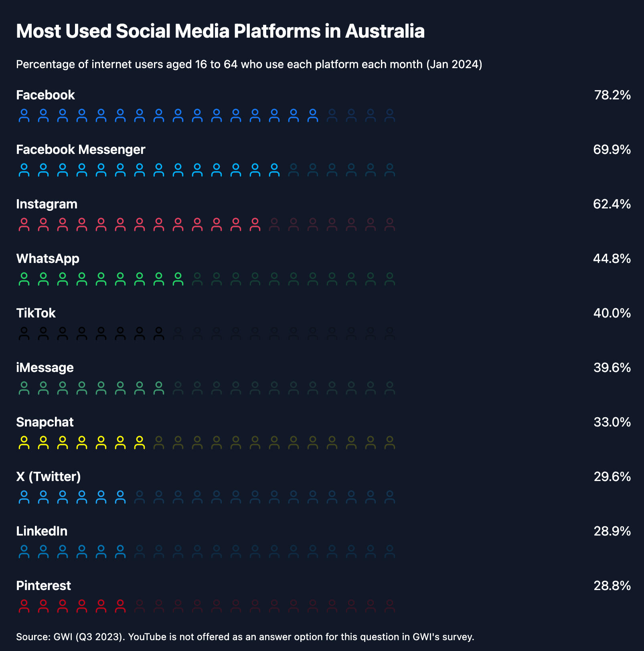Click the Facebook 78.2% value
This screenshot has width=644, height=651.
pyautogui.click(x=612, y=95)
